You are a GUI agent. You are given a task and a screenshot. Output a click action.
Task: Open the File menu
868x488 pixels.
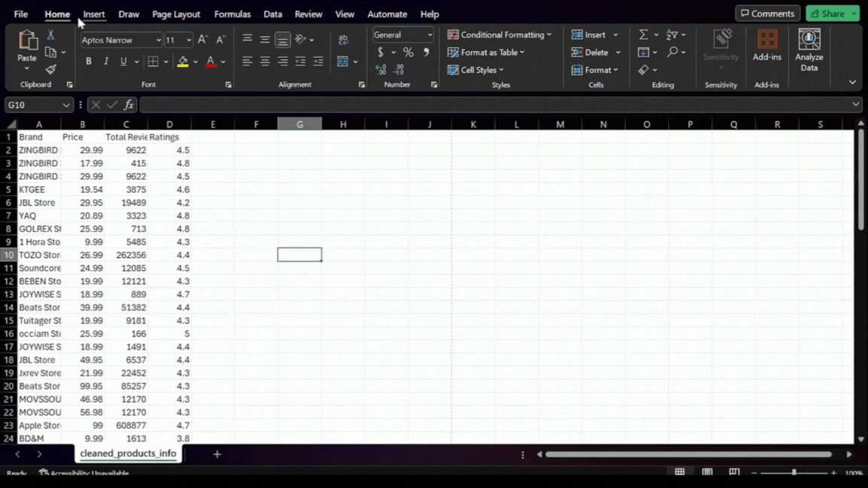click(x=21, y=14)
